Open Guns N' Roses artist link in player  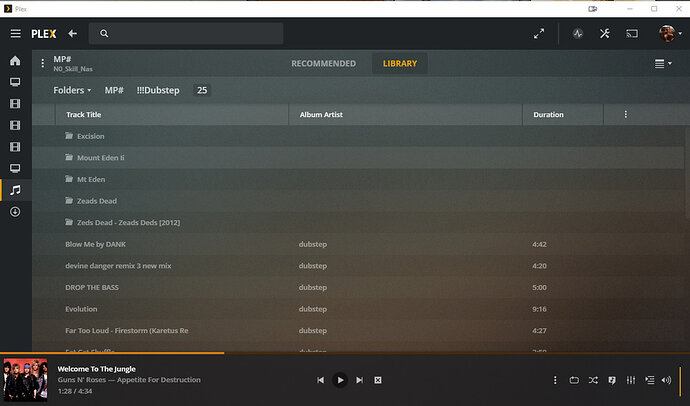click(x=81, y=380)
